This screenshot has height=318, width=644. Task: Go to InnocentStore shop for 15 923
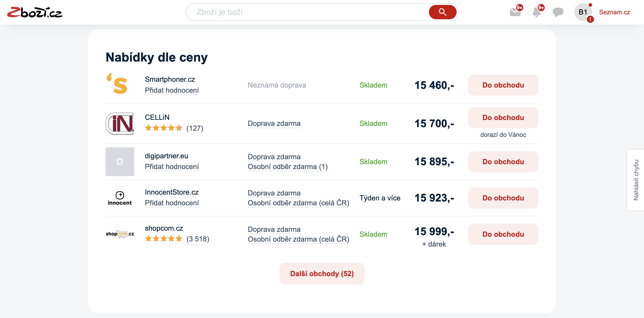coord(503,198)
